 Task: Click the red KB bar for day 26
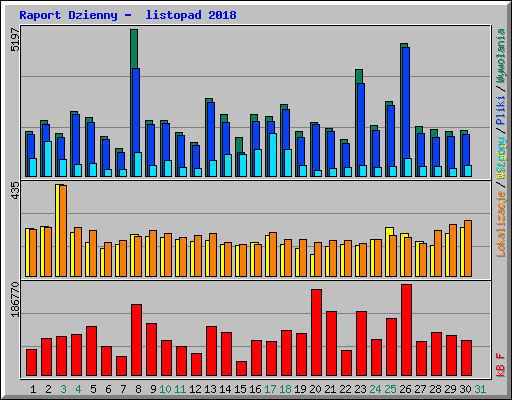tap(406, 330)
